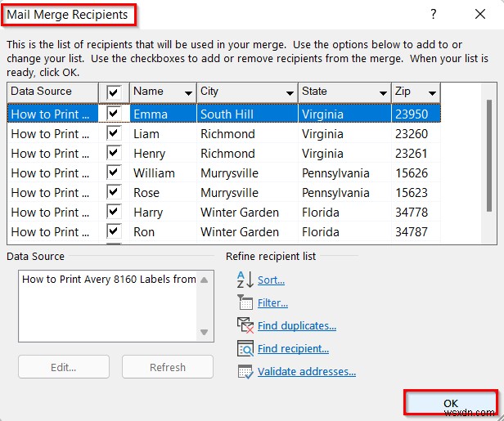
Task: Click the Find duplicates envelope icon
Action: point(245,325)
